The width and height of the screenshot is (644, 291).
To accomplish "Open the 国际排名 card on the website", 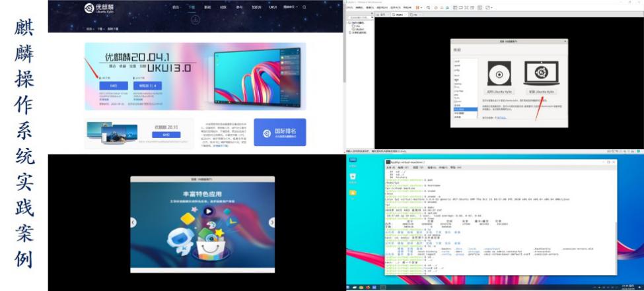I will tap(279, 132).
